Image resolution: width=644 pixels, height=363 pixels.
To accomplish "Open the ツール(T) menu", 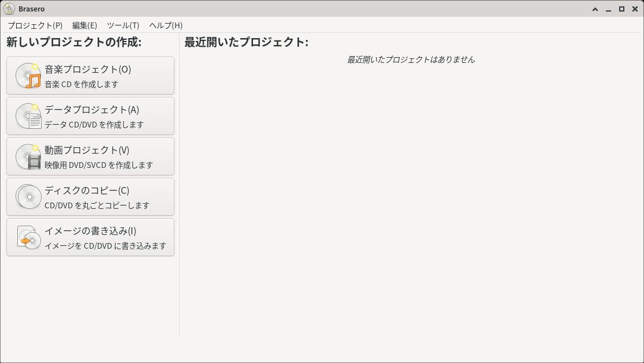I will 123,25.
